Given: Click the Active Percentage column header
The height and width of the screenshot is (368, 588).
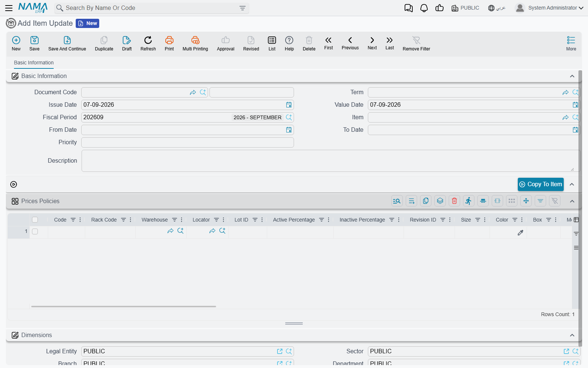Looking at the screenshot, I should (294, 220).
